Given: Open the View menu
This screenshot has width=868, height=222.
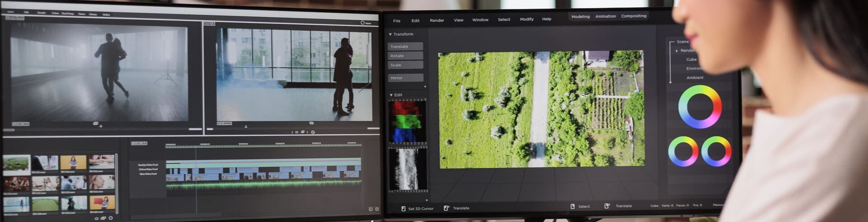Looking at the screenshot, I should coord(458,20).
